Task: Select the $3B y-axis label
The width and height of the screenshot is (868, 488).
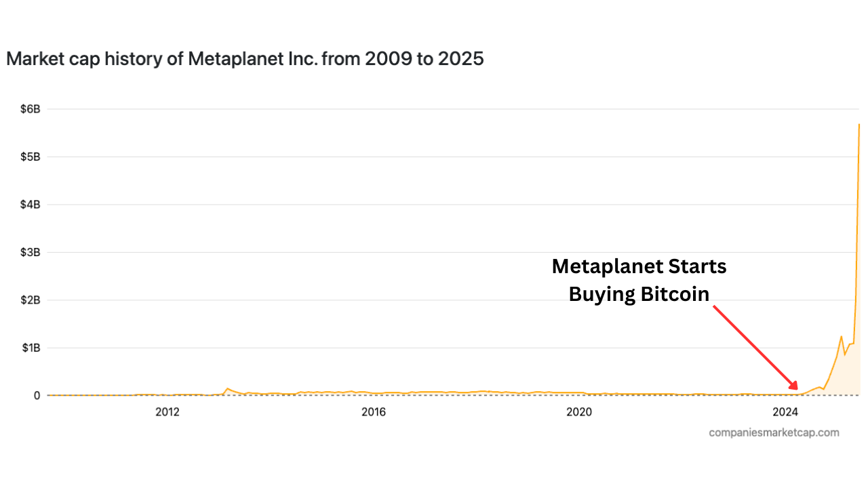Action: [x=31, y=252]
